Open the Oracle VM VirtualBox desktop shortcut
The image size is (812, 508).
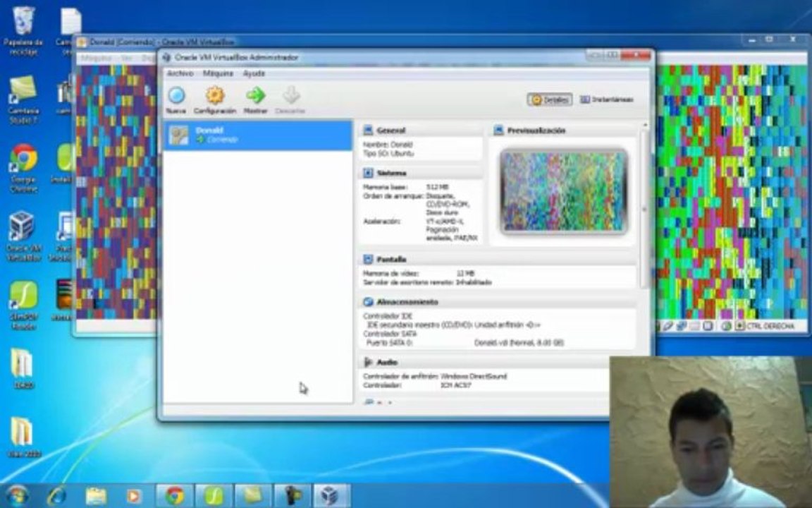[23, 236]
